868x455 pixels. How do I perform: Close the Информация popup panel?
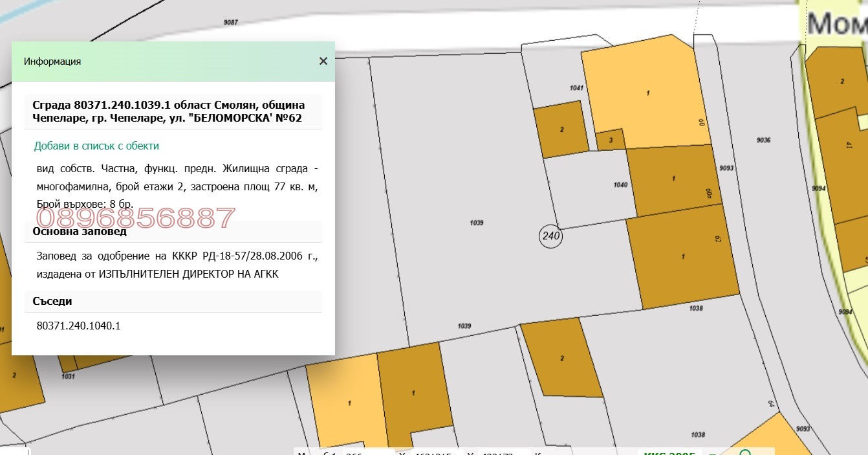[323, 61]
